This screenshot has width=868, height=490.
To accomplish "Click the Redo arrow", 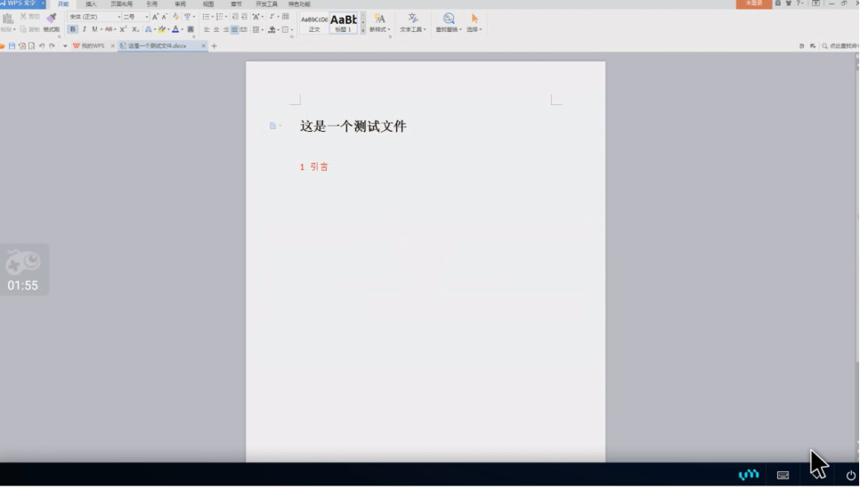I will pos(52,46).
